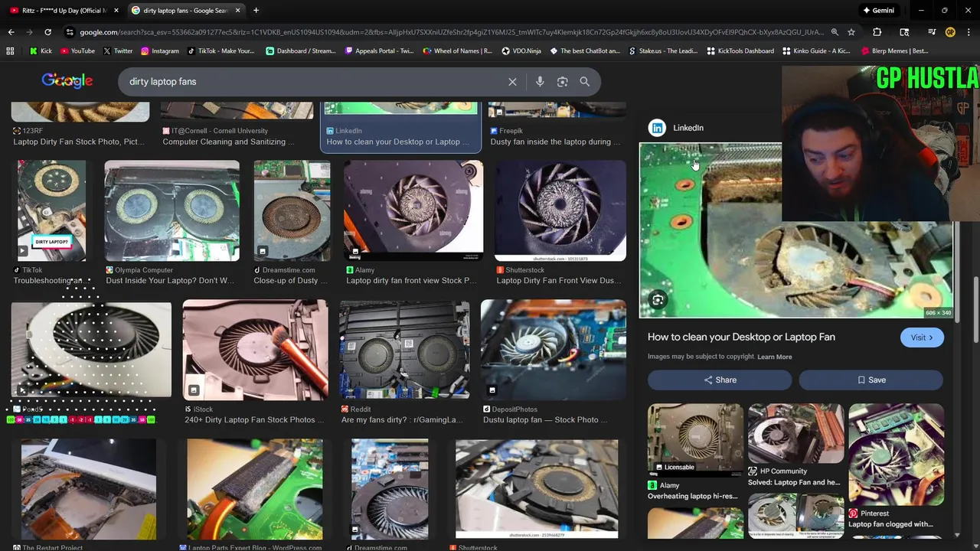The height and width of the screenshot is (551, 980).
Task: Open the Olympia Computer dust inside laptop thumbnail
Action: [171, 211]
